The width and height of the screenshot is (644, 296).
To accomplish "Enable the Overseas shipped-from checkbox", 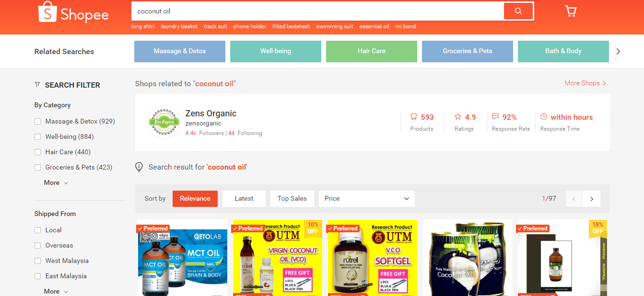I will coord(37,246).
